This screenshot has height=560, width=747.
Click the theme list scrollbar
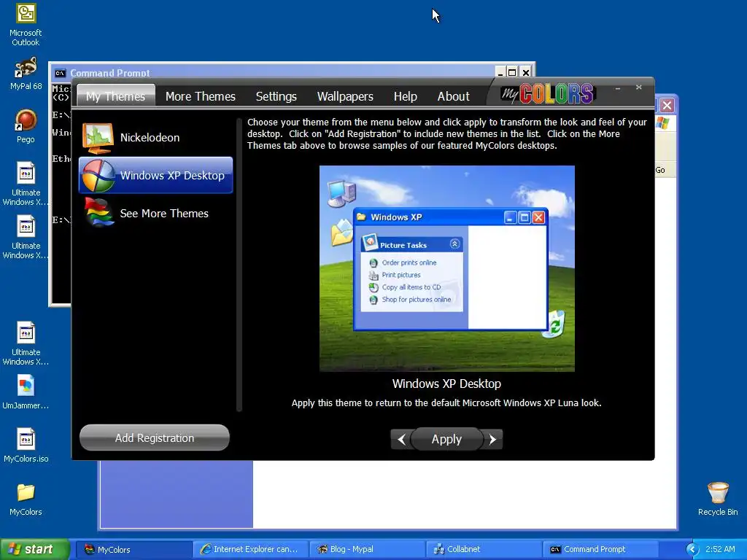tap(239, 264)
